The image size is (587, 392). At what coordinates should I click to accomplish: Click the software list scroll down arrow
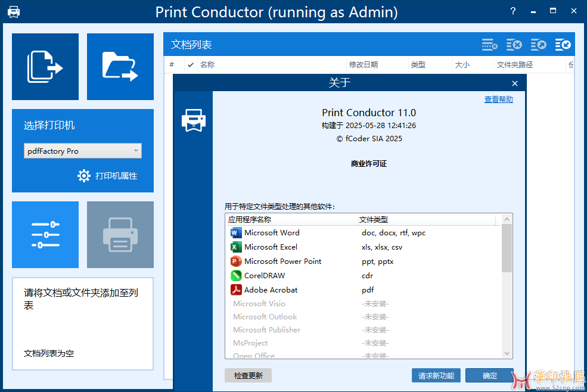point(507,353)
